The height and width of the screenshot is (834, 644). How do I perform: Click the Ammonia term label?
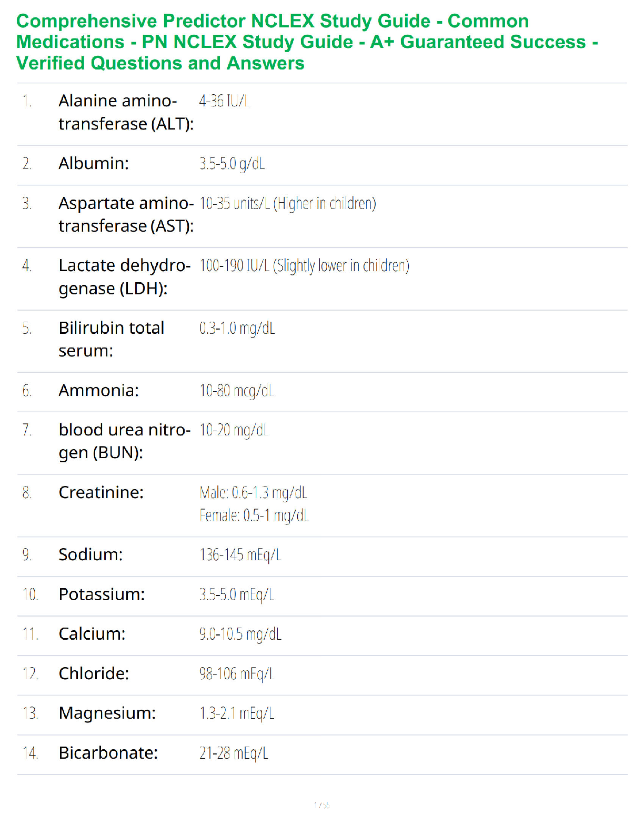[98, 391]
